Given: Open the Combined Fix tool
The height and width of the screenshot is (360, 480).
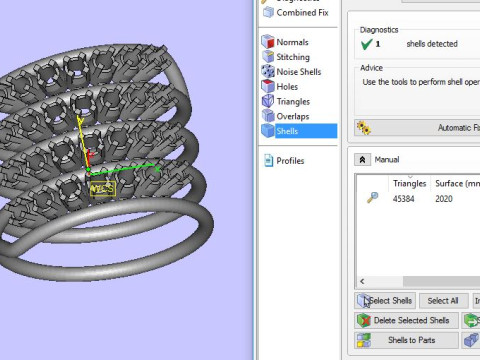Looking at the screenshot, I should pos(302,13).
